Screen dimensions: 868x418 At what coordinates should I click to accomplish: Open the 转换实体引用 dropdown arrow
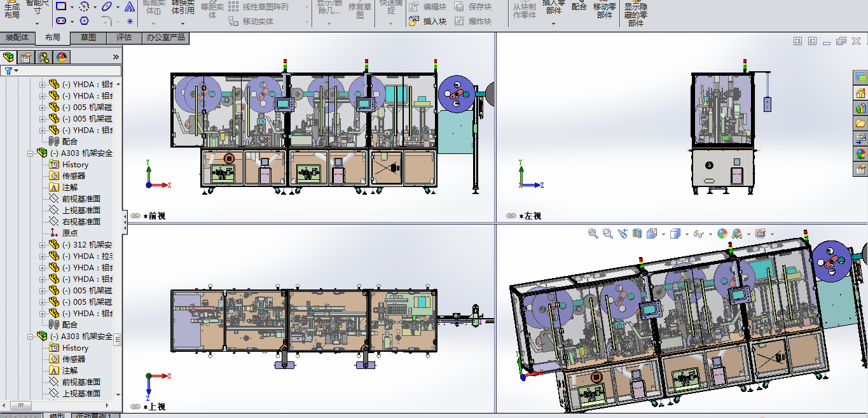pos(183,22)
